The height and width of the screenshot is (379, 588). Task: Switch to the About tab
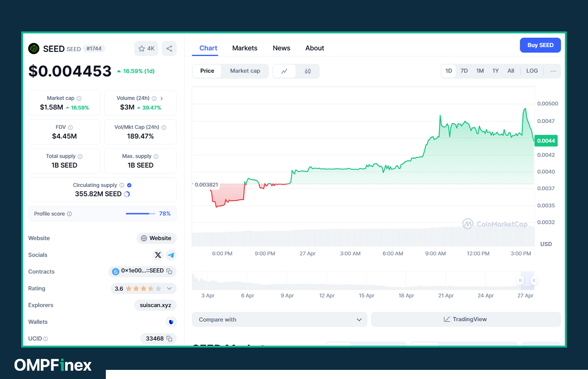315,48
